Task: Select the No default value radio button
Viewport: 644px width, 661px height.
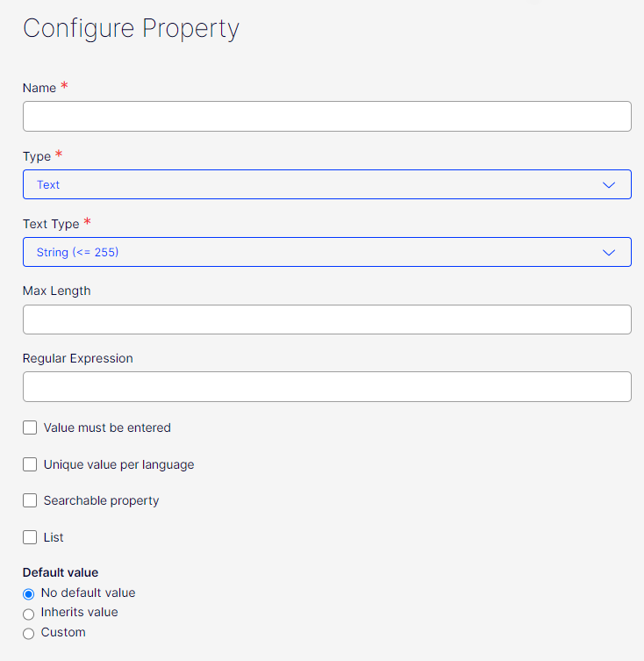Action: [29, 593]
